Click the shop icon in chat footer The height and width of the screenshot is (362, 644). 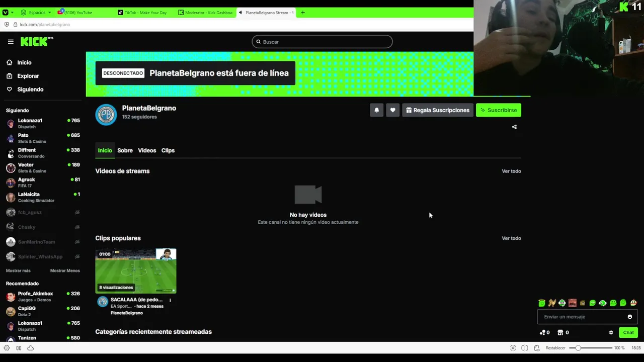coord(560,332)
